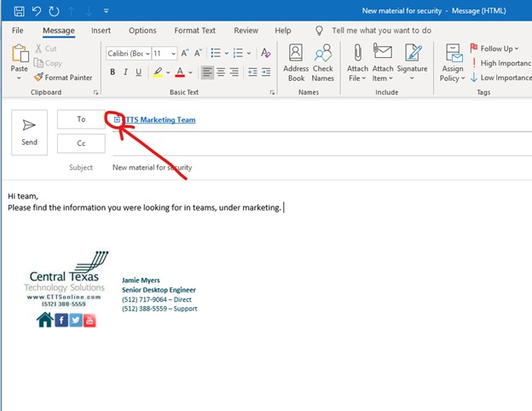Image resolution: width=532 pixels, height=411 pixels.
Task: Apply yellow text highlight color
Action: (158, 72)
